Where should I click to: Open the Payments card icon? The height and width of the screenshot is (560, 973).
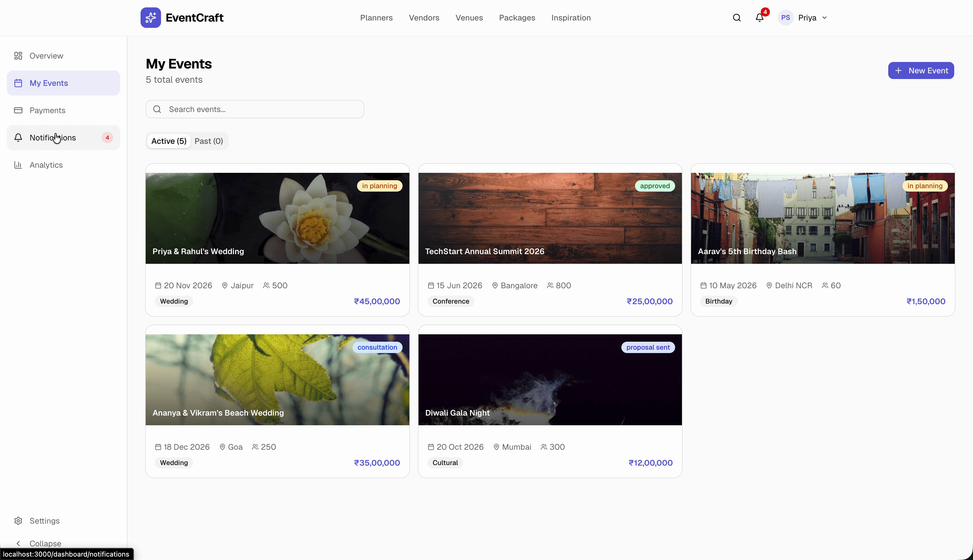[x=18, y=110]
